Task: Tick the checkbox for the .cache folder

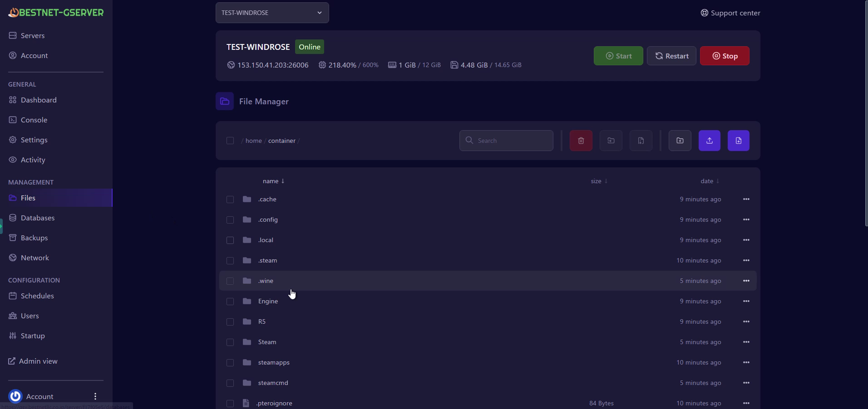Action: [230, 200]
